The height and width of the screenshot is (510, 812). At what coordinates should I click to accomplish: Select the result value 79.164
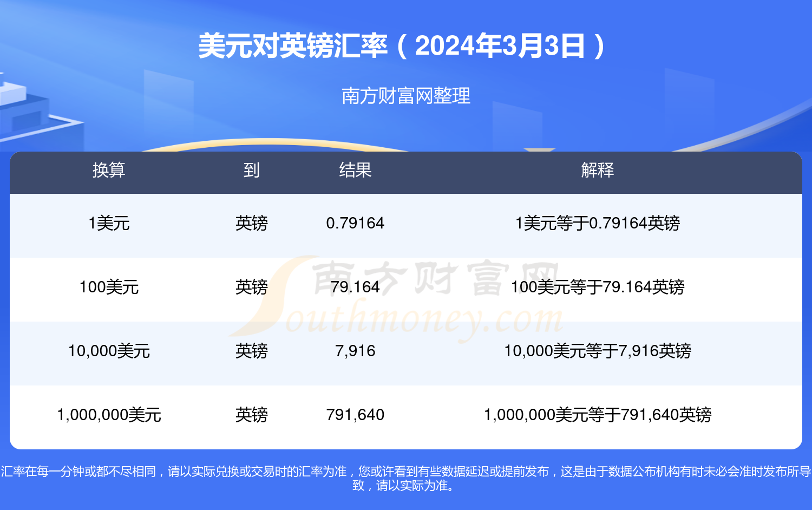(355, 287)
